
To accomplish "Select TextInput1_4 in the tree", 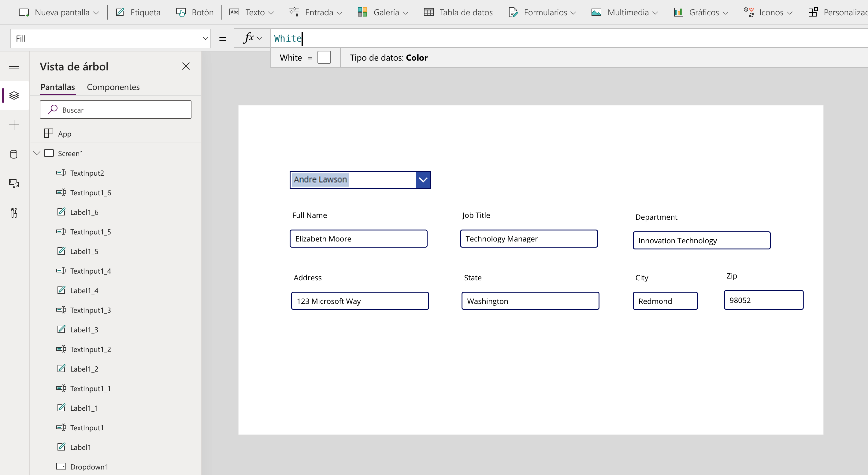I will 90,271.
